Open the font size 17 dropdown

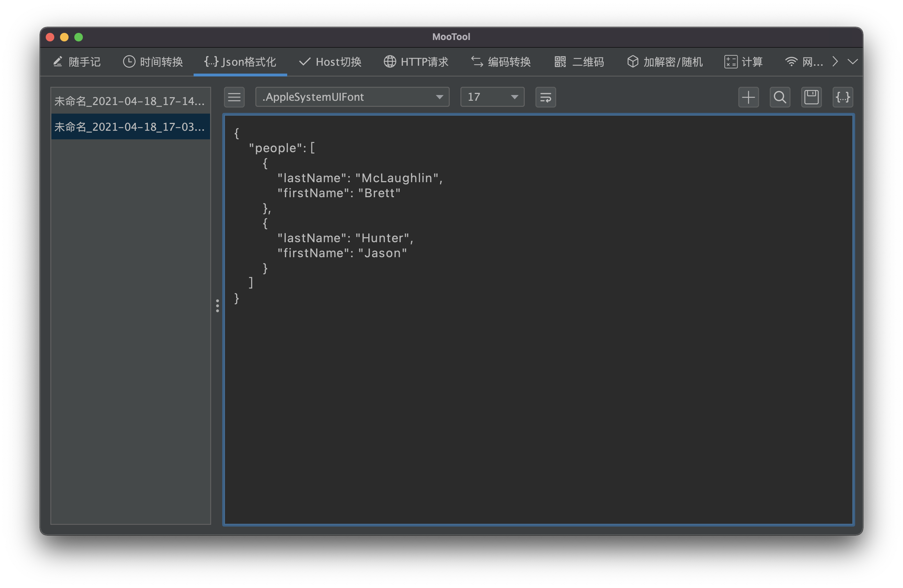pyautogui.click(x=492, y=97)
